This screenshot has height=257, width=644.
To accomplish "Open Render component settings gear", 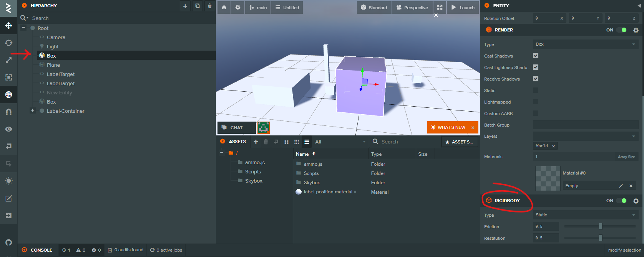I will pos(636,30).
